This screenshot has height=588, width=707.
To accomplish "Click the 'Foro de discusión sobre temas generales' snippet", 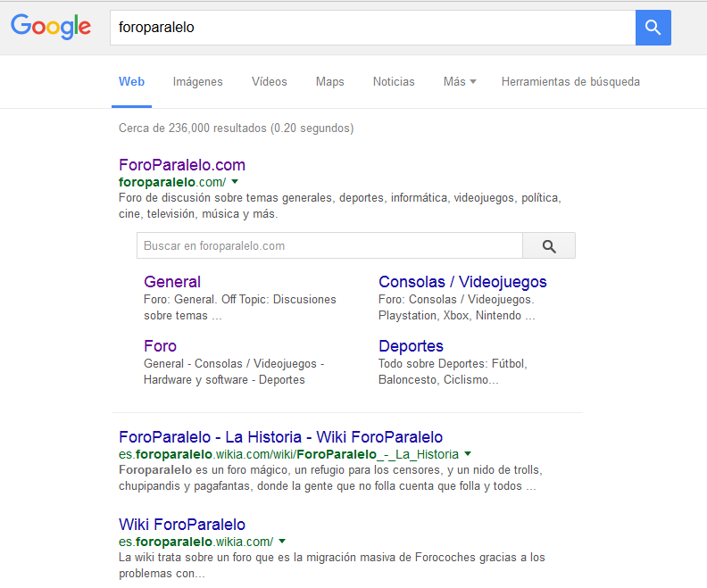I will tap(340, 205).
